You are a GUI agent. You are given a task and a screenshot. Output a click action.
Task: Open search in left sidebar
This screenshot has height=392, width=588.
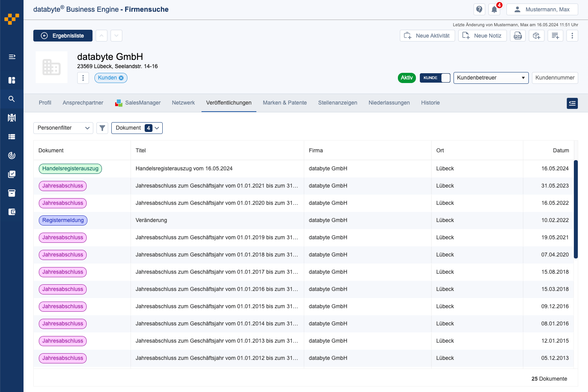12,99
